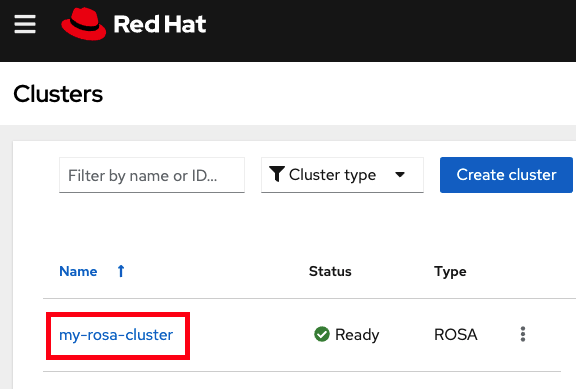Viewport: 576px width, 389px height.
Task: Click the funnel filter icon
Action: pos(277,174)
